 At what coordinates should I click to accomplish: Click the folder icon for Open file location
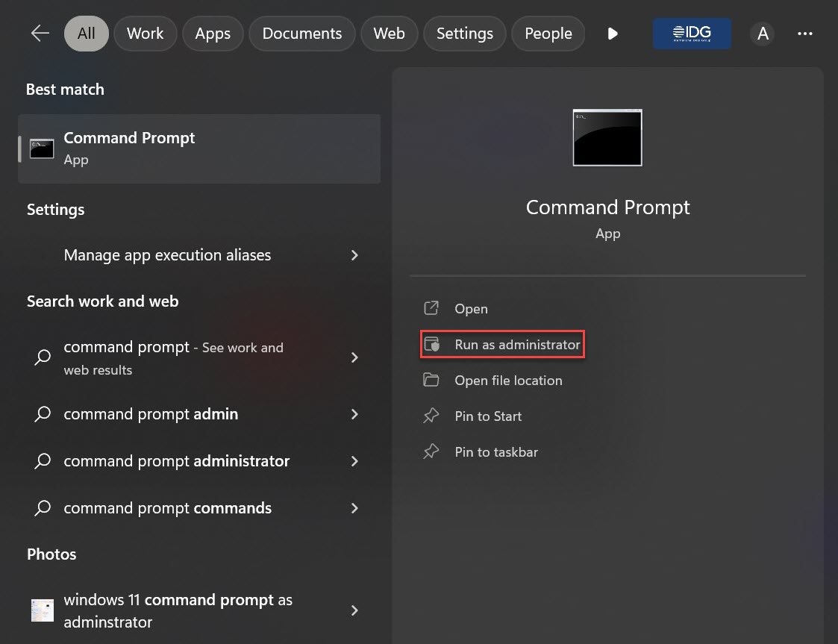[431, 380]
